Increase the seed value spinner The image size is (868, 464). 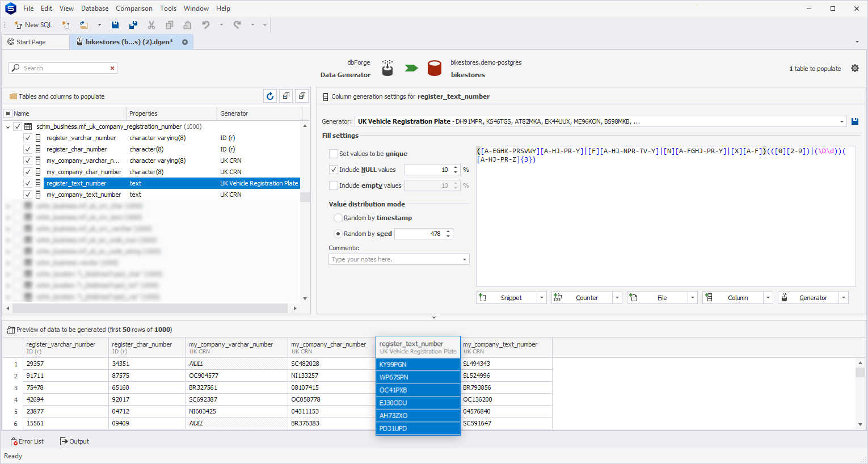pyautogui.click(x=448, y=231)
